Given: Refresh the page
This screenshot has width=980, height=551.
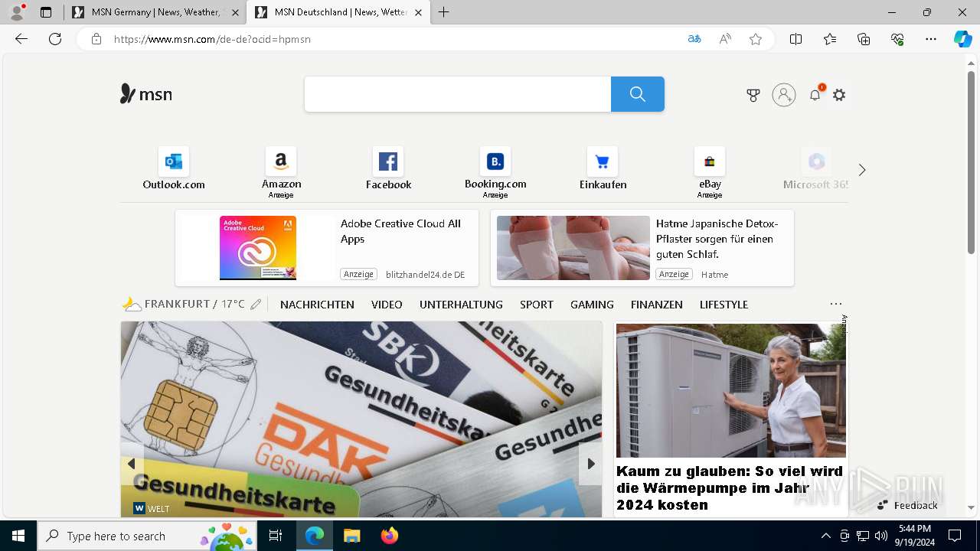Looking at the screenshot, I should point(55,39).
